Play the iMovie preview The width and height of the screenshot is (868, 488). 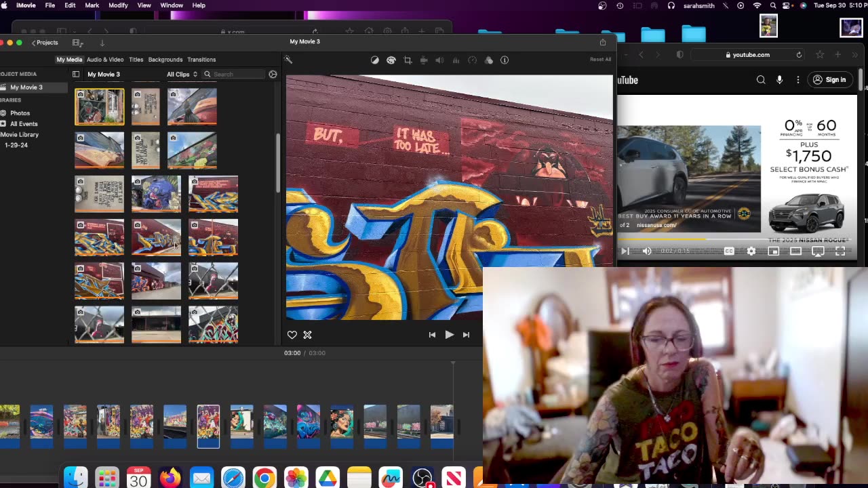pos(449,335)
